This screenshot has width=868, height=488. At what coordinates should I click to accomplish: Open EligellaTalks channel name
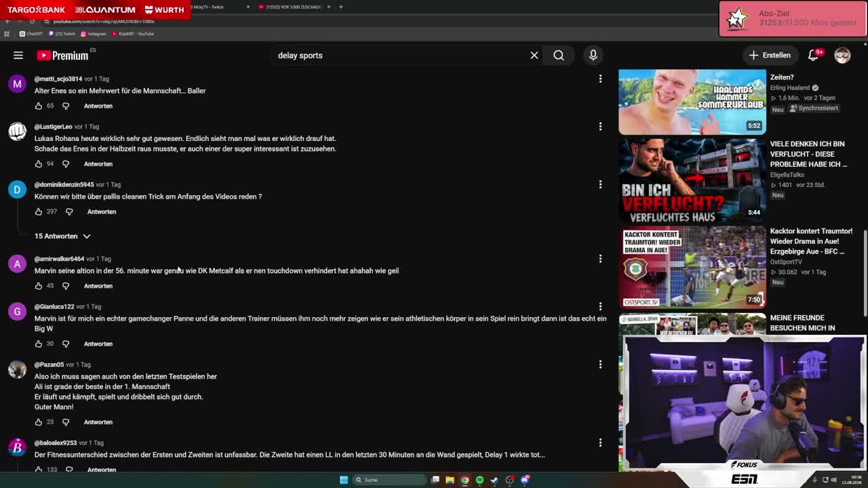[x=787, y=175]
